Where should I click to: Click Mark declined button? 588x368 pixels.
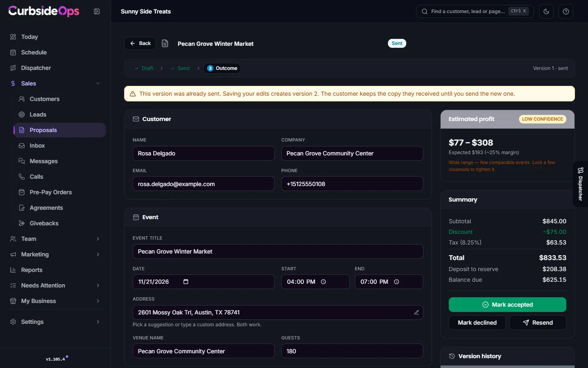tap(477, 323)
